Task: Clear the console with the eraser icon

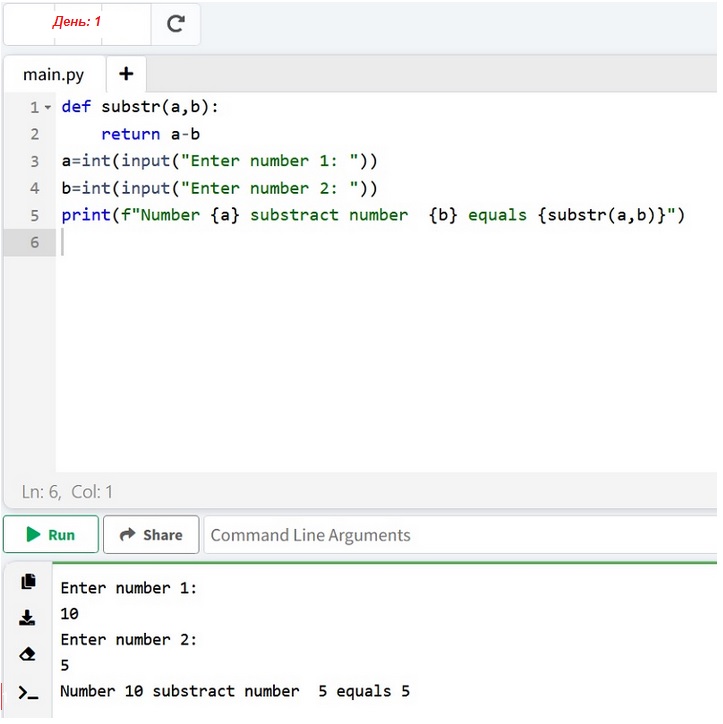Action: (x=28, y=655)
